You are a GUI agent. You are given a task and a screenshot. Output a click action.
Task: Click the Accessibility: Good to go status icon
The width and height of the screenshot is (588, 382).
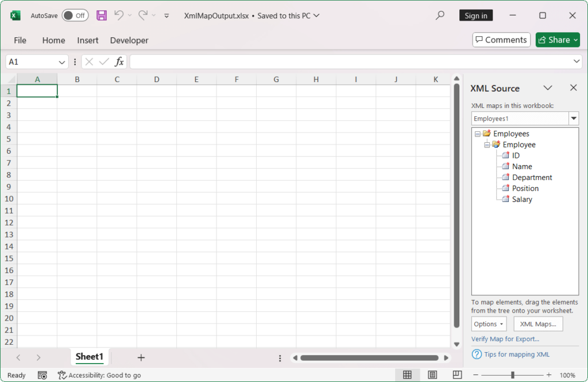click(x=61, y=375)
